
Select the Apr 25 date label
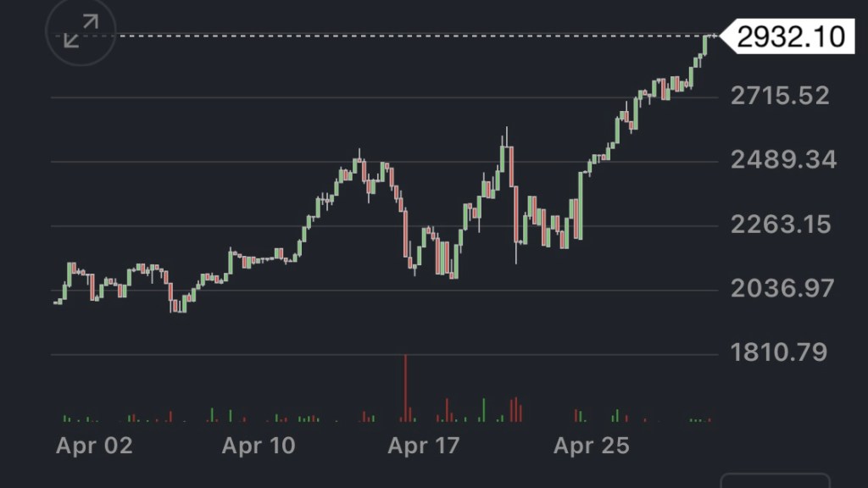pos(592,446)
